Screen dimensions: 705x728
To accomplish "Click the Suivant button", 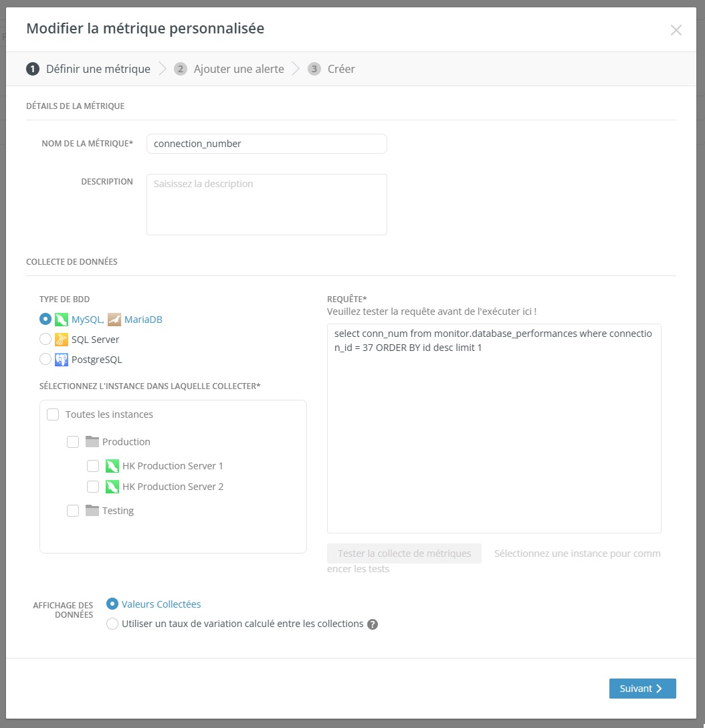I will click(642, 689).
